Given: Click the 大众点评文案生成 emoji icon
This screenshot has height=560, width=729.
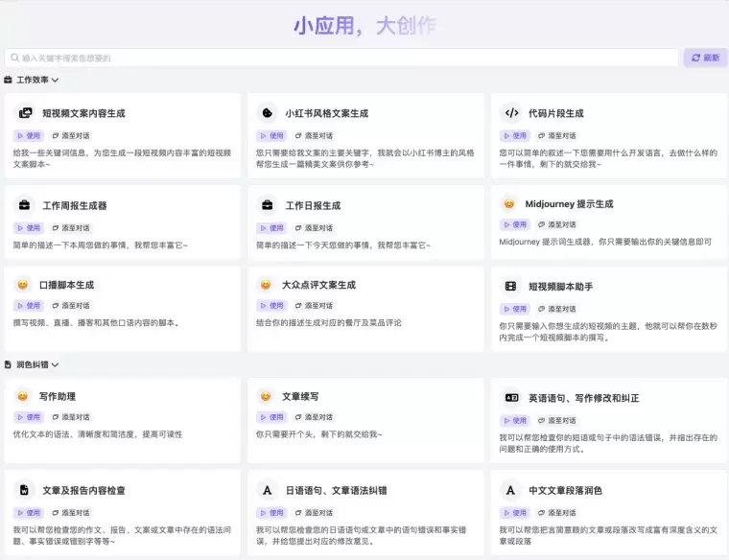Looking at the screenshot, I should 266,285.
